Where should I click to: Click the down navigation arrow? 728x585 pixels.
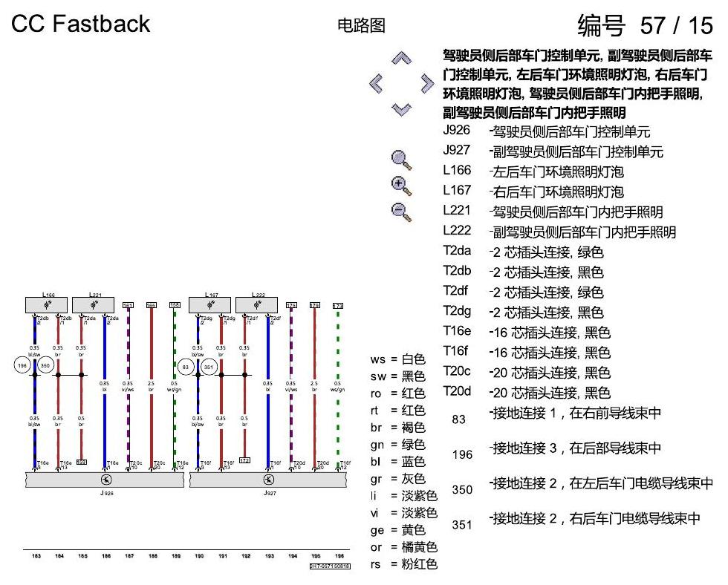402,109
